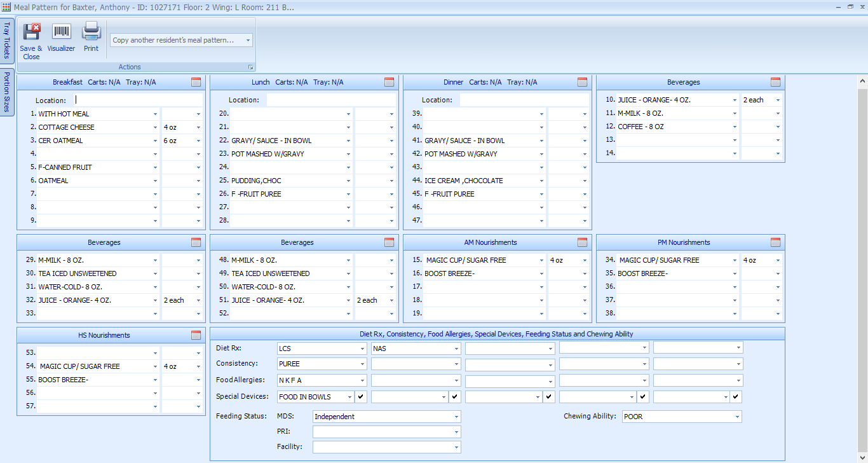Click the Actions group dialog launcher icon
The image size is (868, 463).
click(x=251, y=67)
